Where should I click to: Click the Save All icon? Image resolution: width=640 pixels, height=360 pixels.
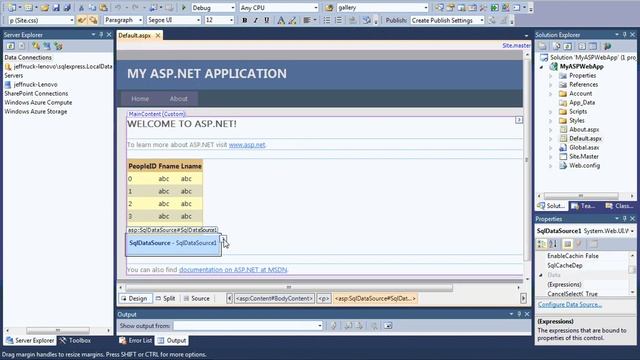pyautogui.click(x=67, y=8)
